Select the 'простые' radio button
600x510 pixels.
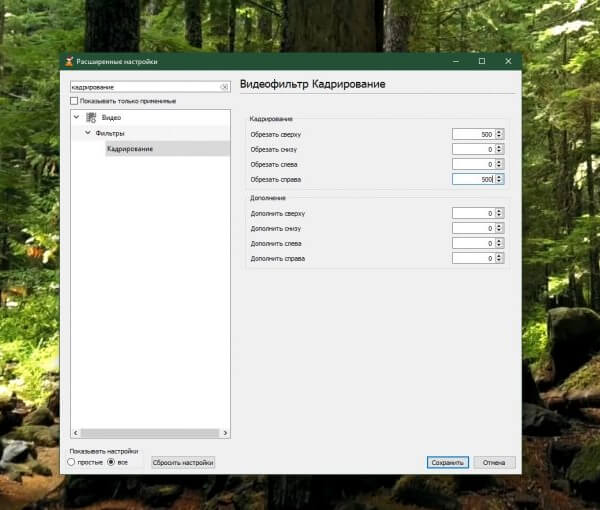click(71, 463)
